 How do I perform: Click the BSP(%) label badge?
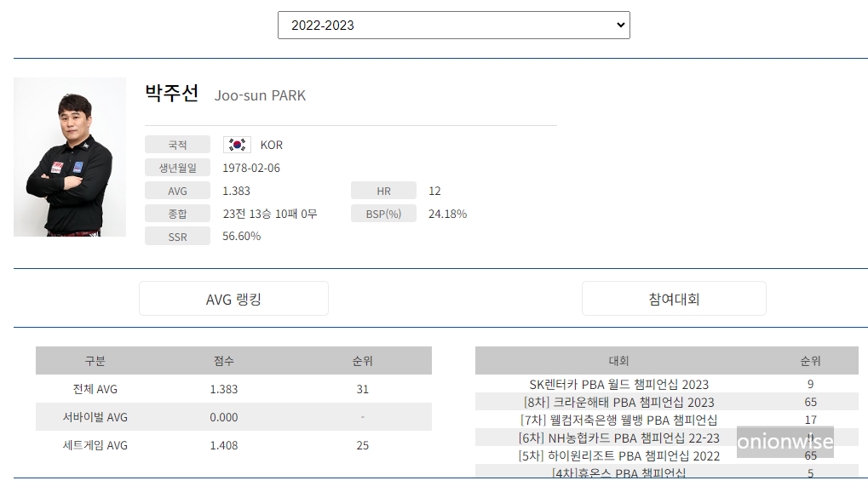coord(383,214)
